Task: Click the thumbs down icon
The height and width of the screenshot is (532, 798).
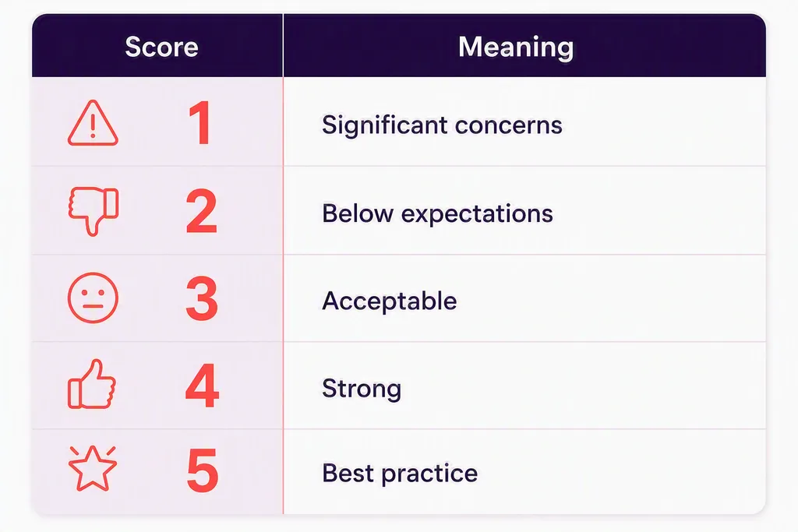Action: [x=94, y=212]
